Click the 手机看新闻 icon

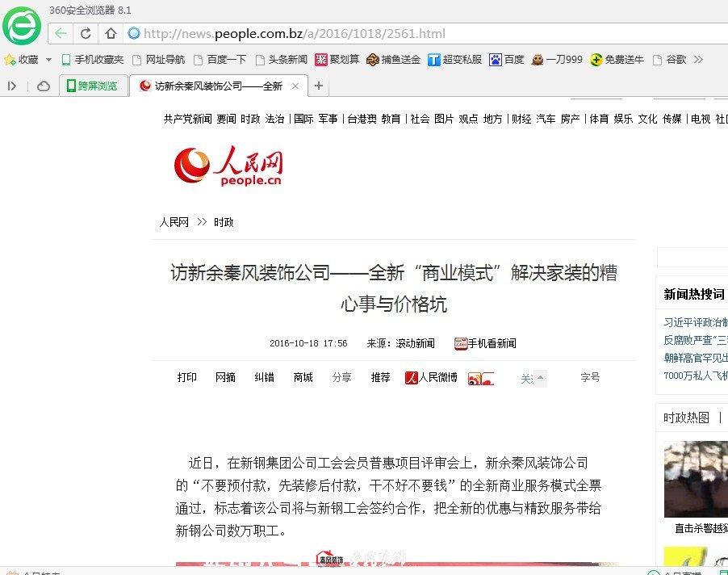coord(461,343)
